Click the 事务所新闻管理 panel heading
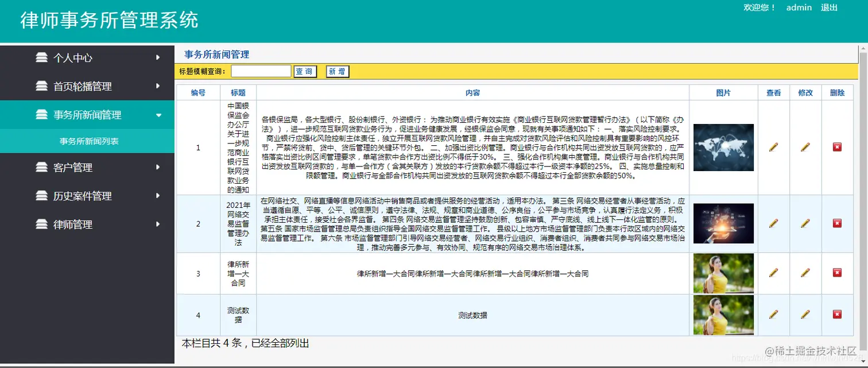 point(216,55)
